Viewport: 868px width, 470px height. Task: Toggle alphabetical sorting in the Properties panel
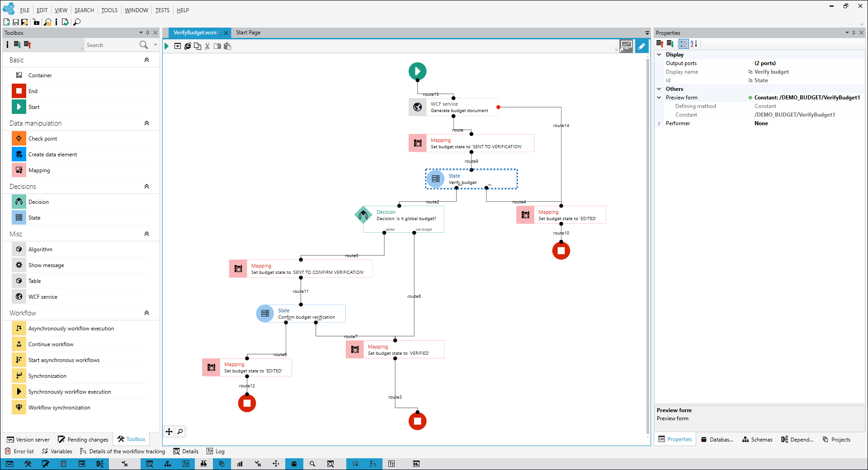pos(694,44)
